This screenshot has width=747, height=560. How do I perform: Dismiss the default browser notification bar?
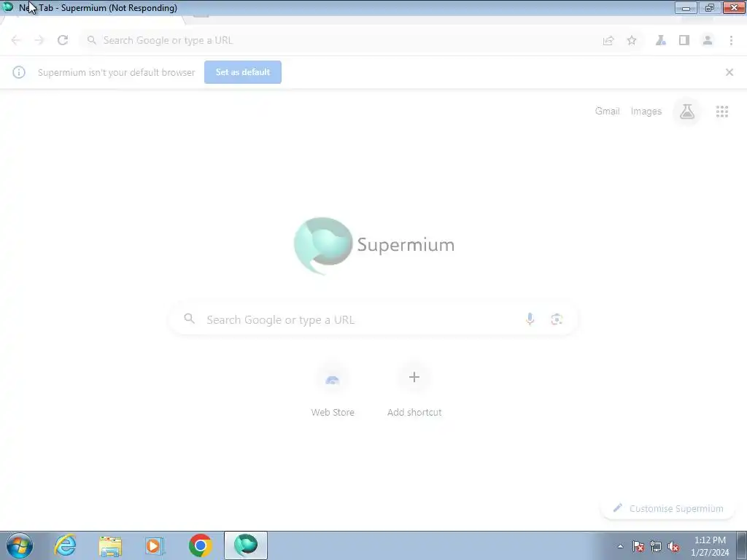pyautogui.click(x=729, y=72)
